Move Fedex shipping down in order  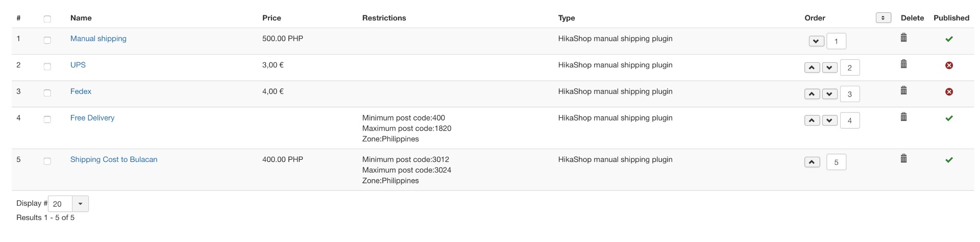click(x=830, y=94)
